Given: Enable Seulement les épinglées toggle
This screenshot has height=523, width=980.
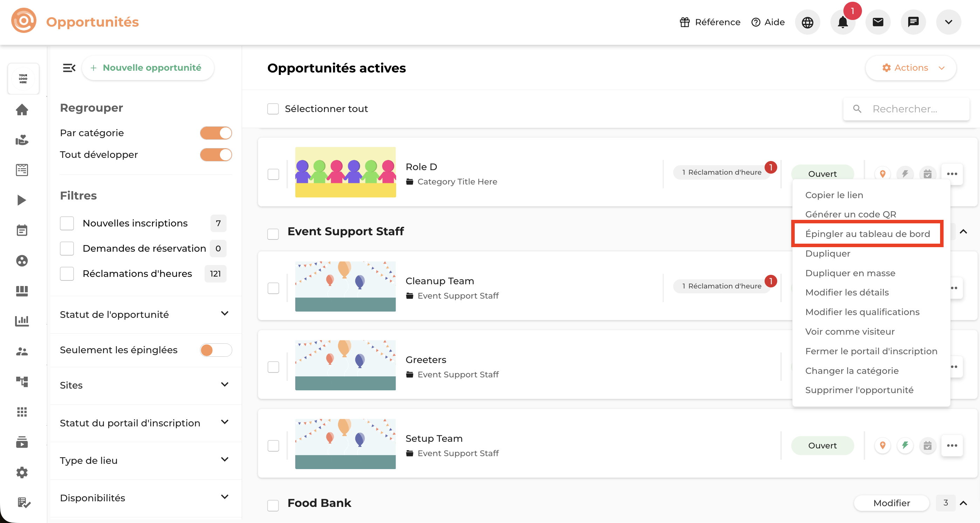Looking at the screenshot, I should [x=216, y=350].
